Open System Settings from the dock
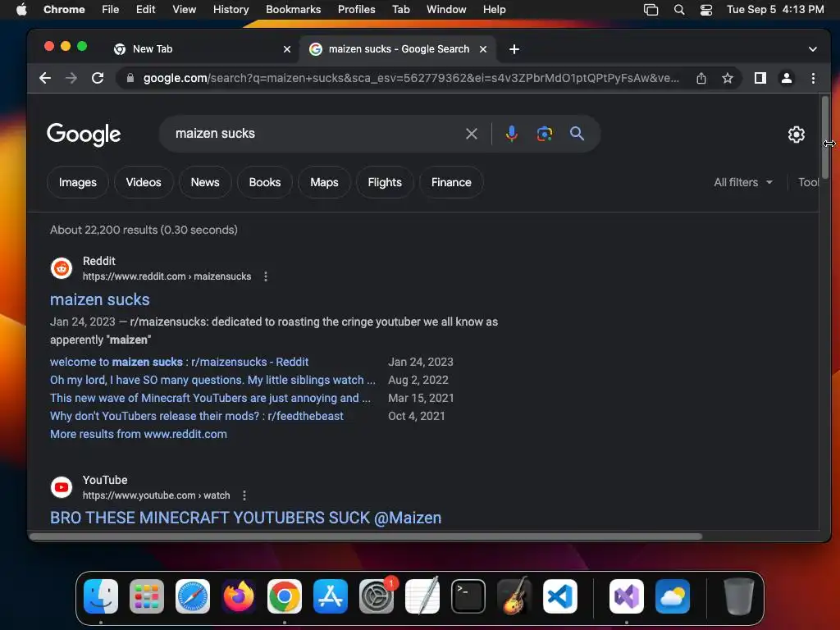 [377, 596]
